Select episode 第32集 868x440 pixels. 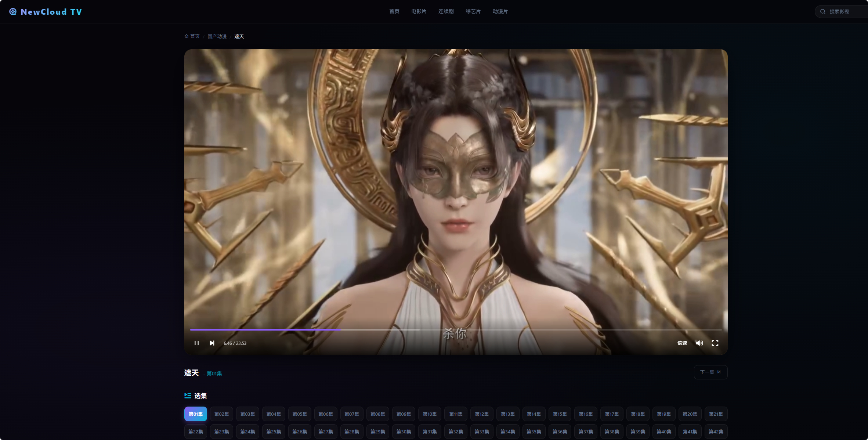[x=456, y=432]
